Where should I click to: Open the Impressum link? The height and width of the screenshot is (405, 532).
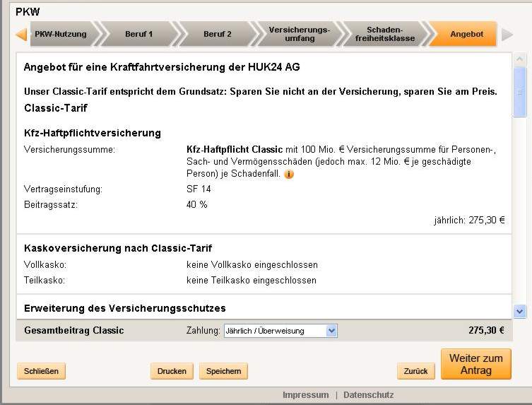click(306, 395)
